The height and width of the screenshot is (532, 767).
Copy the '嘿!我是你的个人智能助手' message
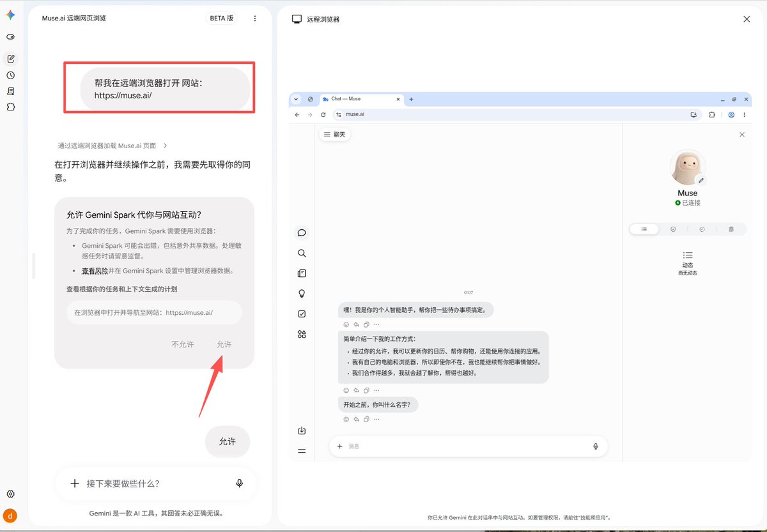tap(366, 324)
